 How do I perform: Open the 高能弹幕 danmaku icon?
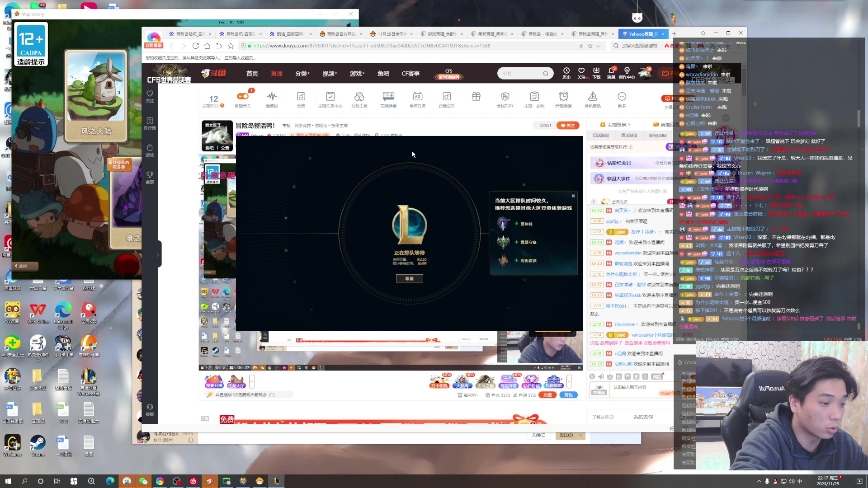tap(388, 99)
